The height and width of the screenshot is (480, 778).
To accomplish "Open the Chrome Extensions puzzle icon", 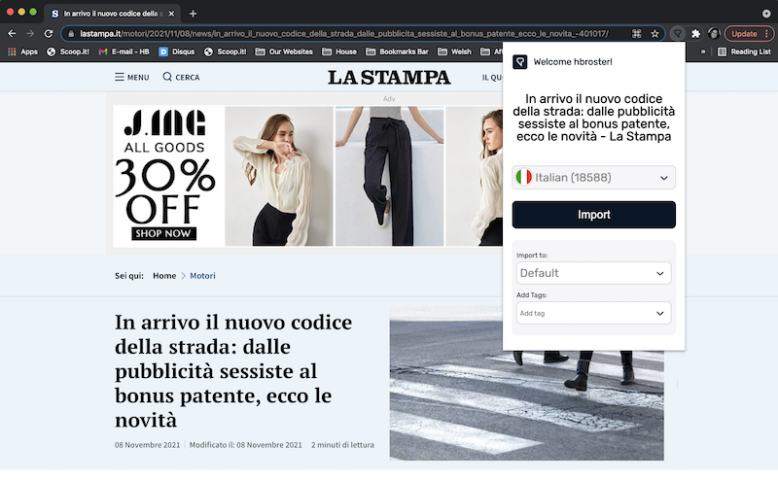I will (696, 33).
